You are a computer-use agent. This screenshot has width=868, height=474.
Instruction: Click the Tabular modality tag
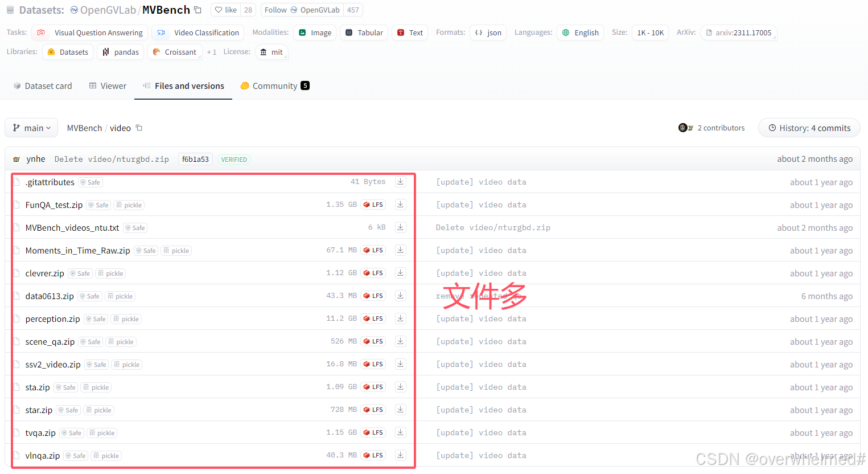pyautogui.click(x=364, y=32)
